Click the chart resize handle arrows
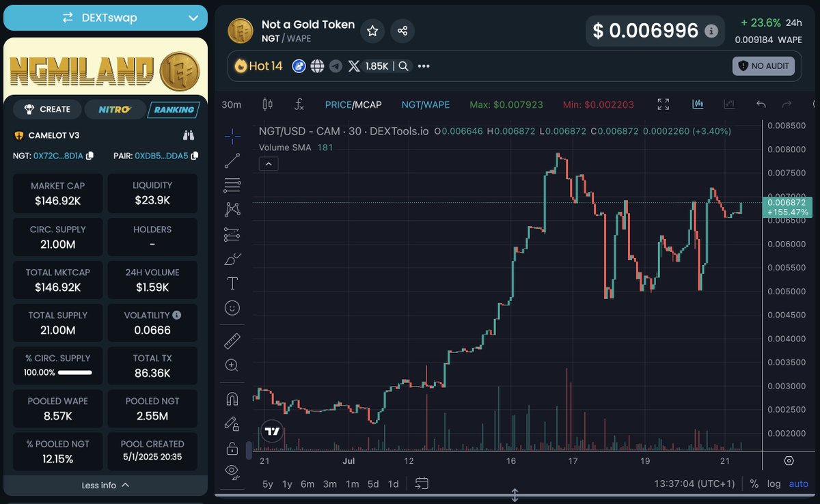 515,495
